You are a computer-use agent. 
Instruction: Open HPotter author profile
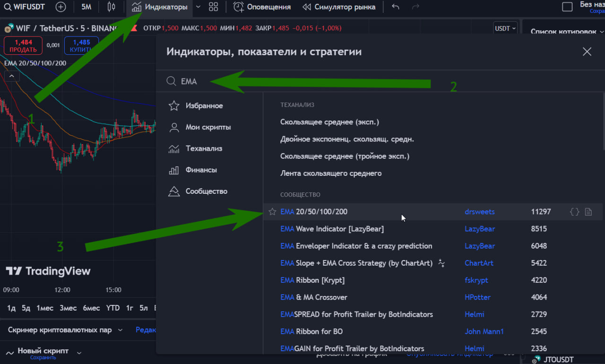[x=477, y=297]
